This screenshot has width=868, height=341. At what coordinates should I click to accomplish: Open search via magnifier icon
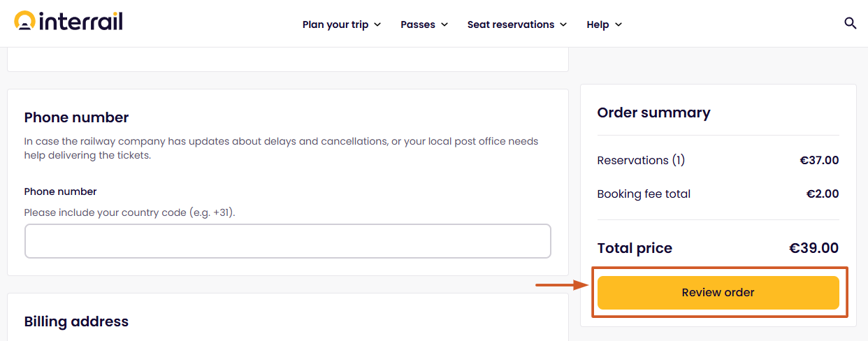[851, 23]
